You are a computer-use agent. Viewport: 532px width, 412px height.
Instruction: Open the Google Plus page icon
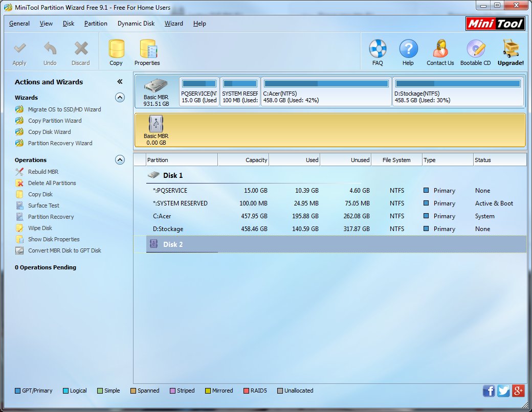click(x=518, y=391)
